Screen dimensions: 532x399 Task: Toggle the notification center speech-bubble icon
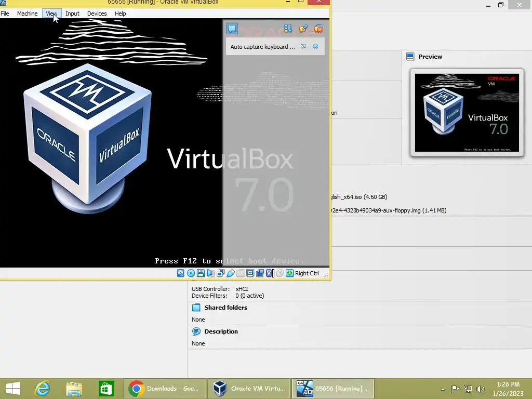232,29
